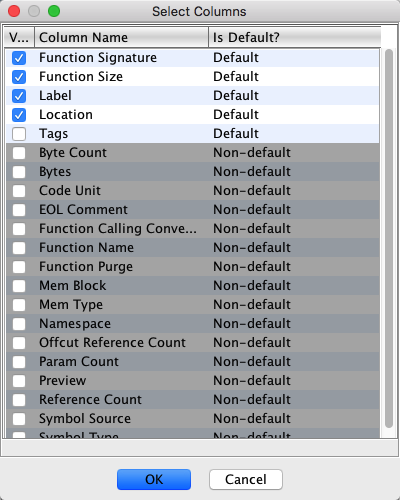
Task: Check the Reference Count checkbox
Action: point(19,400)
